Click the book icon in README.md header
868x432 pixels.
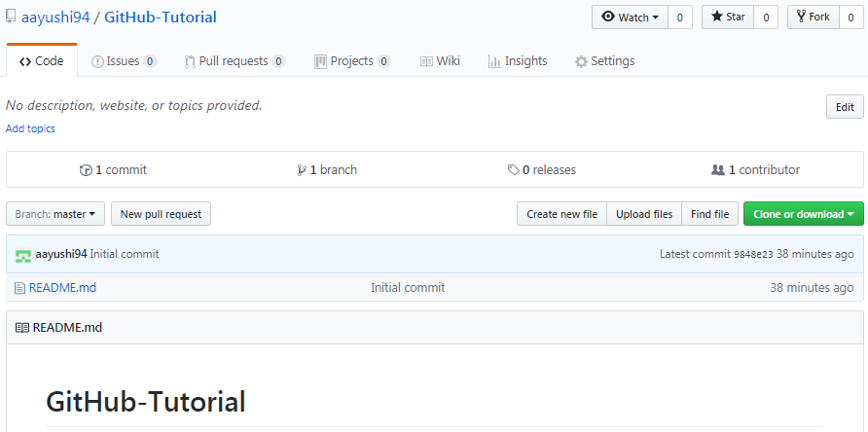[22, 328]
